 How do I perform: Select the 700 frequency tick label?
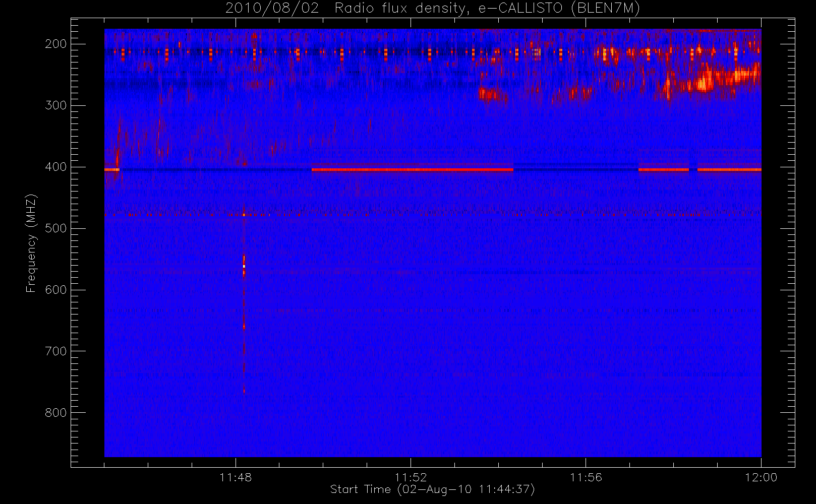tap(56, 351)
